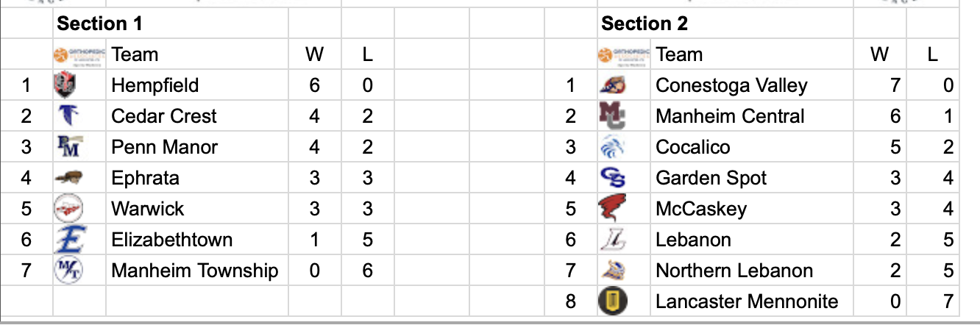
Task: Click the Section 1 sponsor logo
Action: 79,54
